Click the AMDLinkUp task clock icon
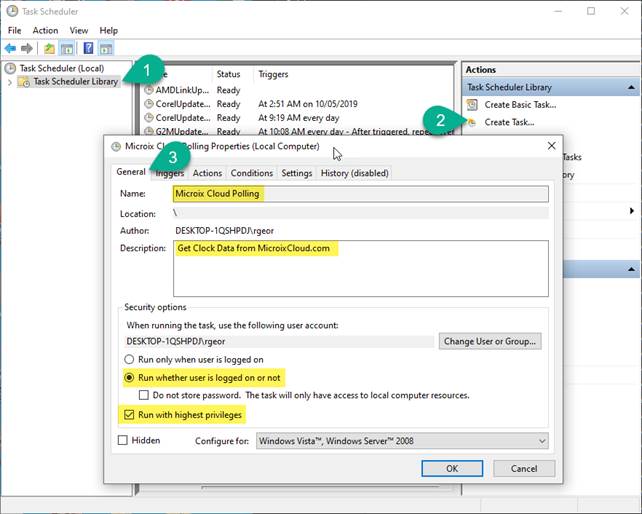 point(149,89)
